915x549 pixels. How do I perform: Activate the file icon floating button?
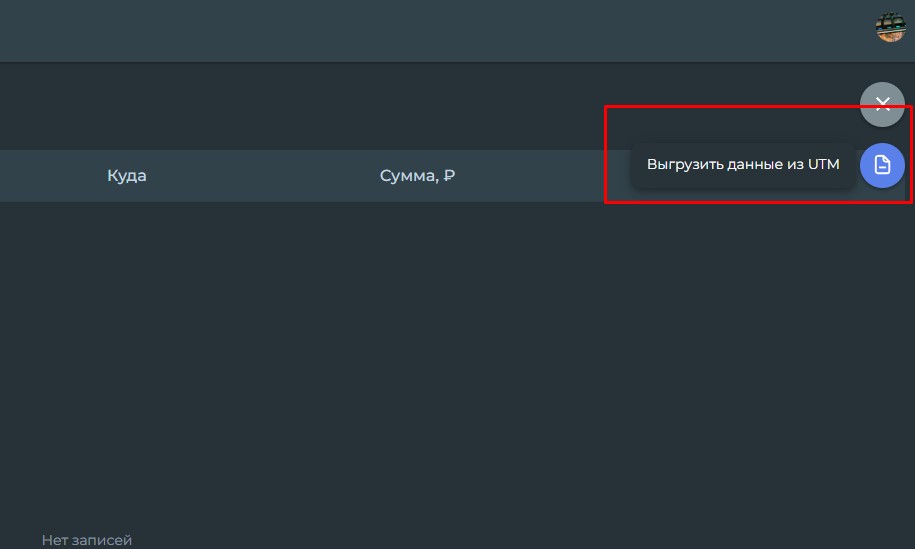pyautogui.click(x=882, y=165)
